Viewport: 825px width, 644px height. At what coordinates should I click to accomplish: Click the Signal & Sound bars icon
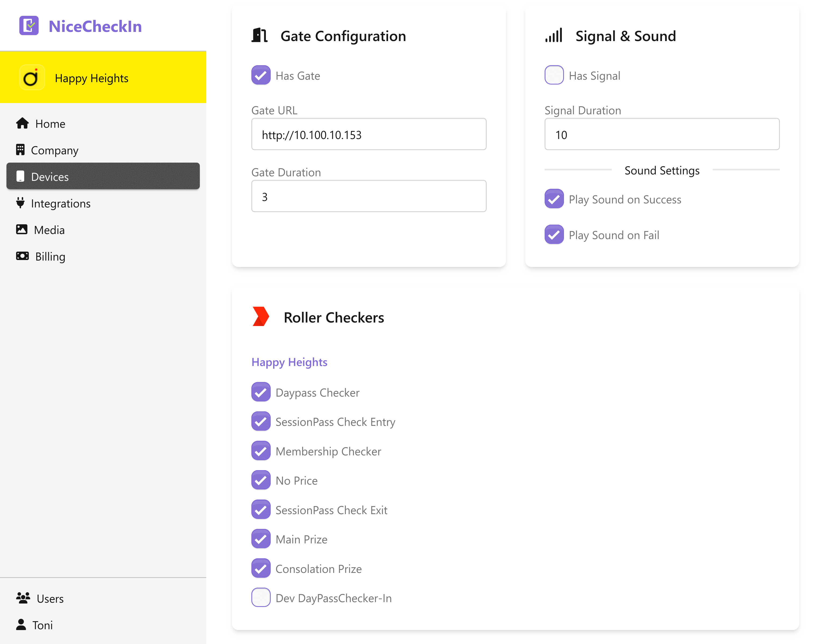pos(554,35)
